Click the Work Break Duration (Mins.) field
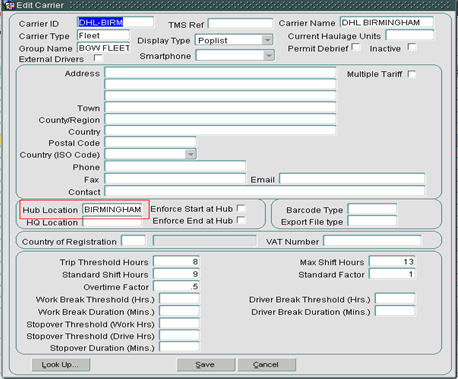The height and width of the screenshot is (379, 458). tap(179, 311)
